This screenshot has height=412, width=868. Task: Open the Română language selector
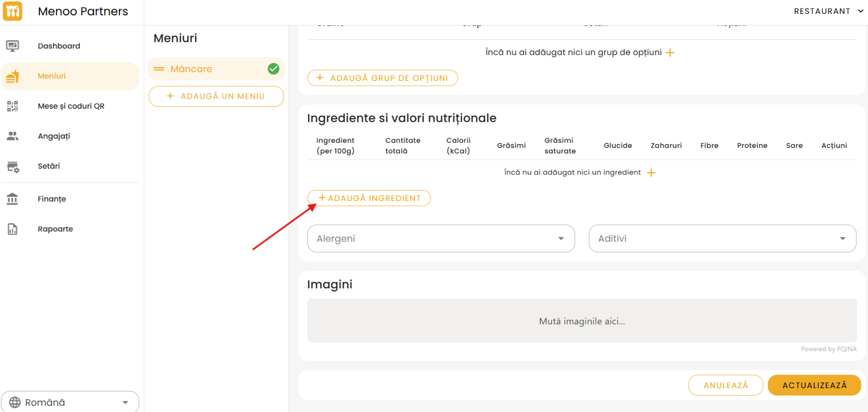(x=70, y=402)
